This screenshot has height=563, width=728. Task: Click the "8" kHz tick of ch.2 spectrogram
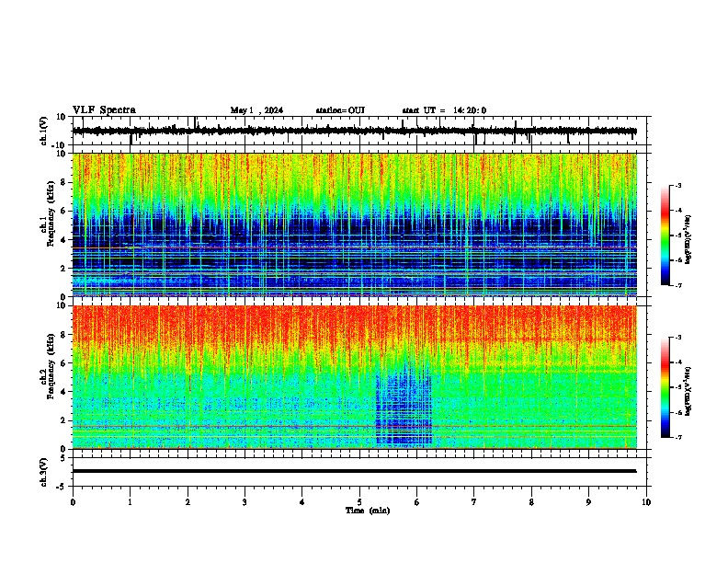point(64,335)
